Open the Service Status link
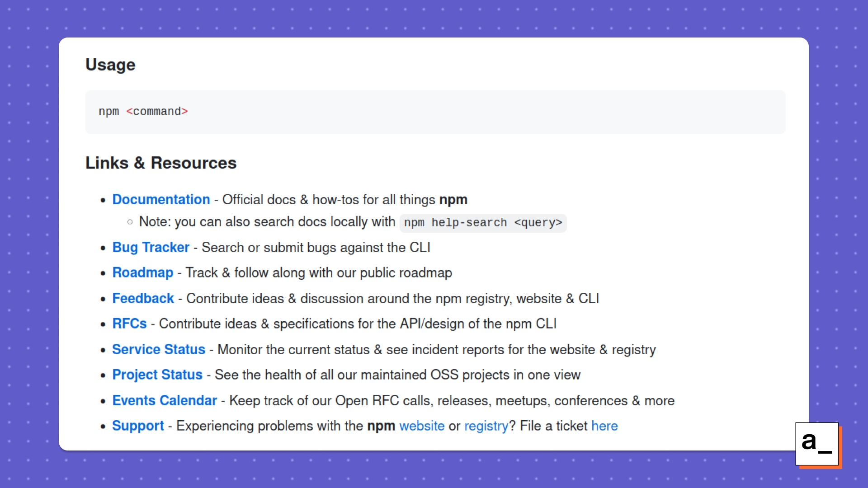868x488 pixels. coord(159,349)
